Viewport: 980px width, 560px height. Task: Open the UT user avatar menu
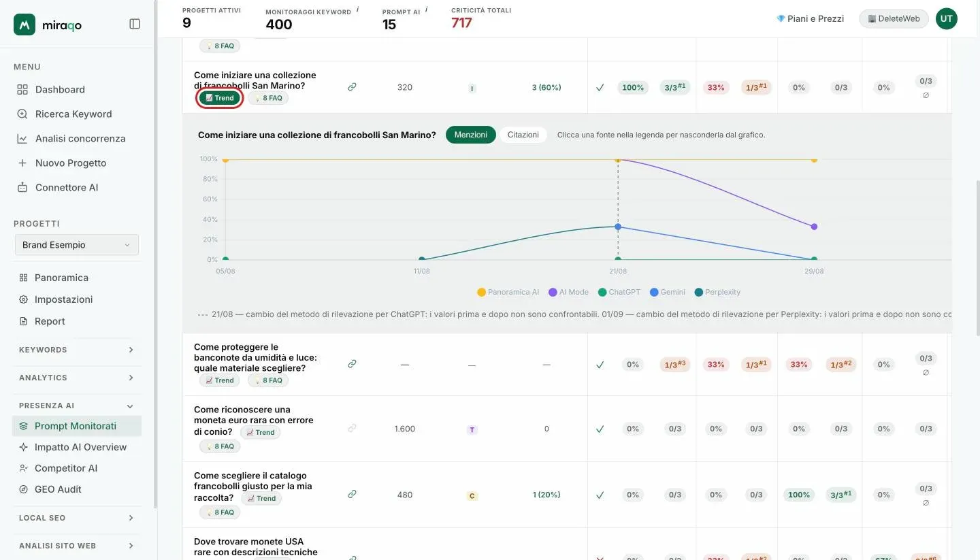(946, 18)
